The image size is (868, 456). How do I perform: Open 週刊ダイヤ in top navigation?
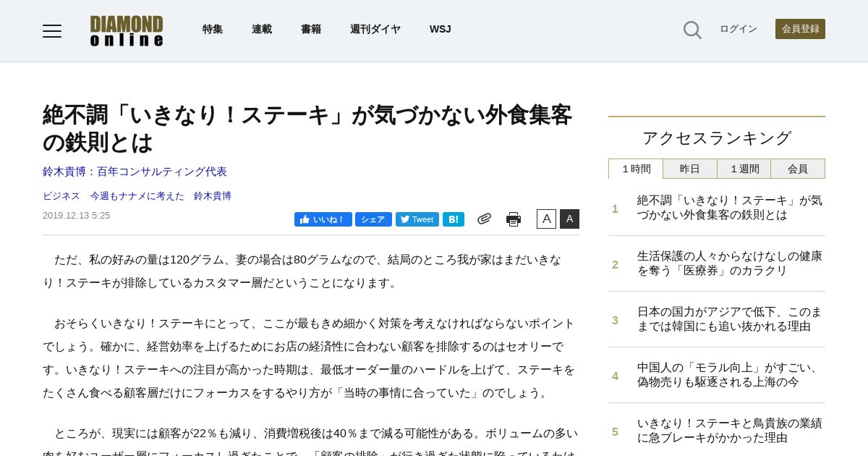coord(375,29)
